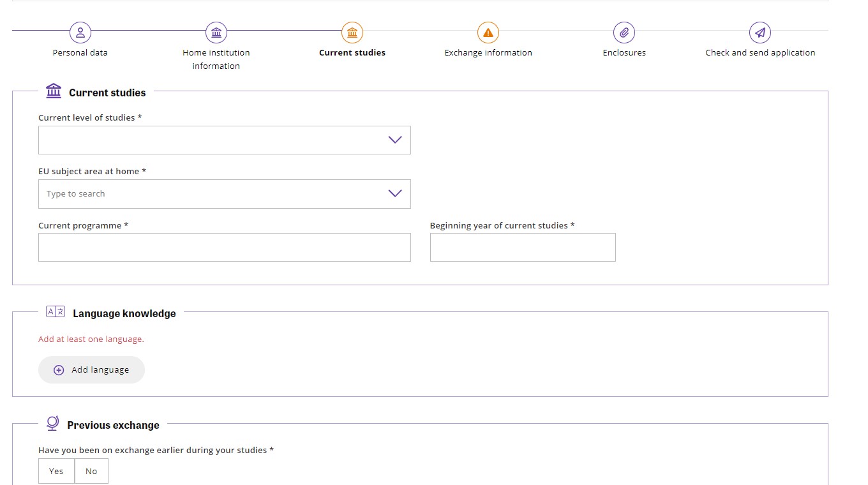Viewport: 868px width, 485px height.
Task: Click the Current level of studies label
Action: (x=90, y=117)
